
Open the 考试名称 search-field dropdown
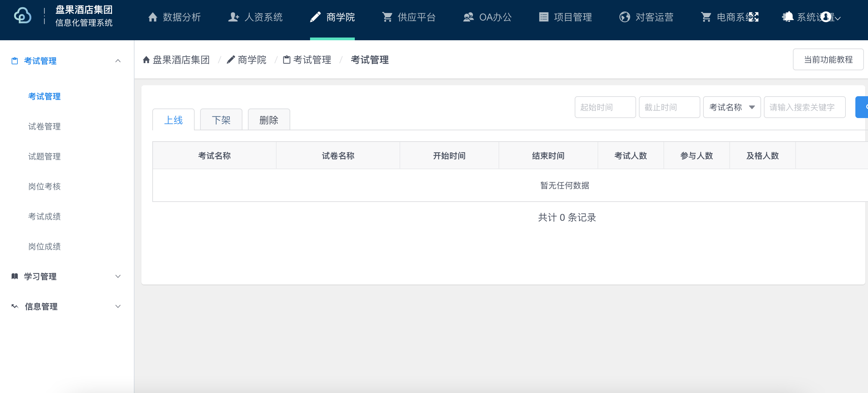click(x=732, y=107)
